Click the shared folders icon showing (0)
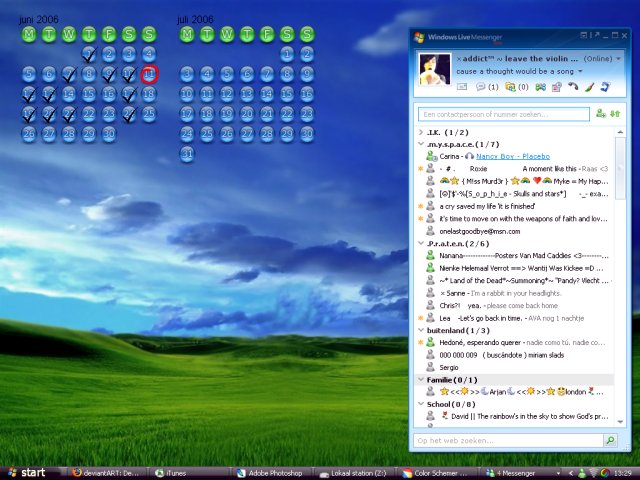This screenshot has width=640, height=480. coord(510,87)
